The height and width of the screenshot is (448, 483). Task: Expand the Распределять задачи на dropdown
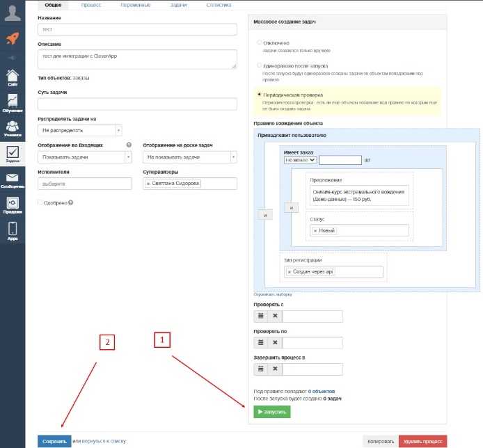click(x=81, y=130)
